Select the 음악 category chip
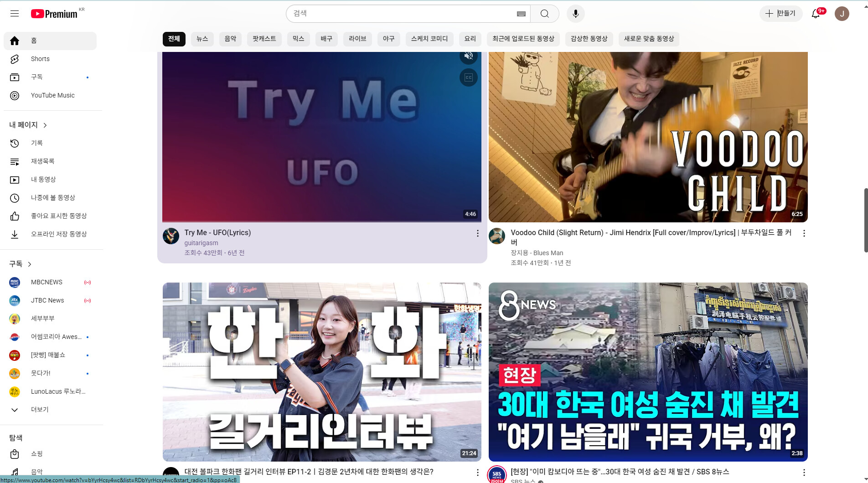Image resolution: width=868 pixels, height=483 pixels. point(230,39)
